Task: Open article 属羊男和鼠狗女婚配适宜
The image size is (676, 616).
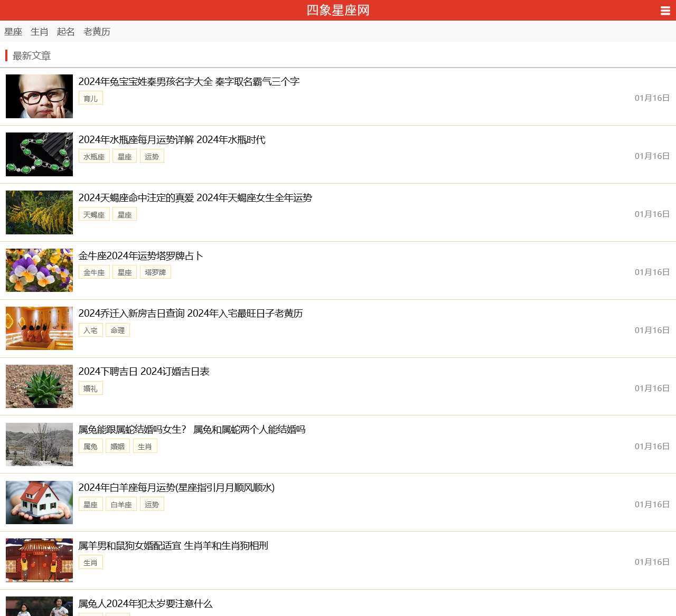Action: point(173,545)
